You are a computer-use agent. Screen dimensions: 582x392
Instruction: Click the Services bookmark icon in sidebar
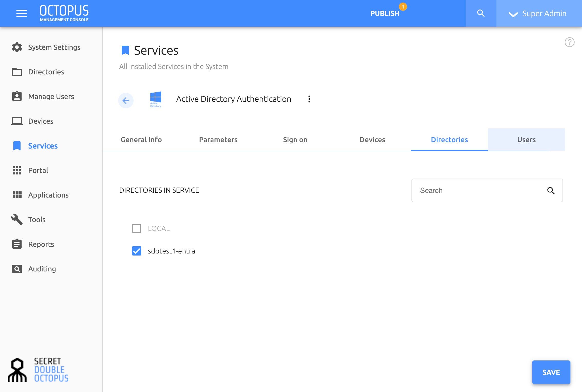17,146
